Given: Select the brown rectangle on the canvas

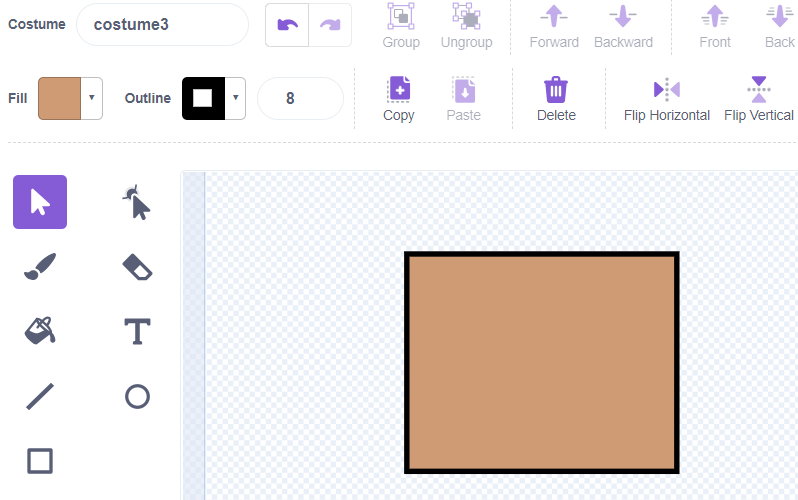Looking at the screenshot, I should click(x=542, y=363).
